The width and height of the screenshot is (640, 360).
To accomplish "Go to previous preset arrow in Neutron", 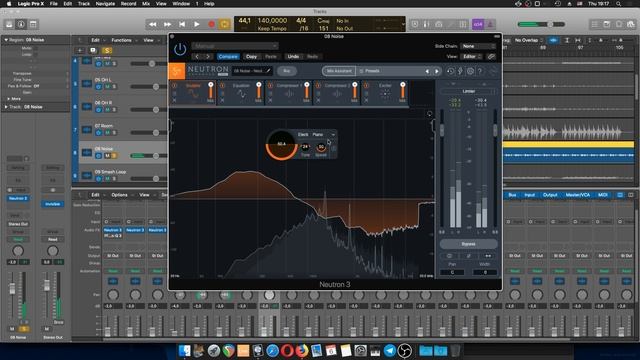I will pos(427,71).
